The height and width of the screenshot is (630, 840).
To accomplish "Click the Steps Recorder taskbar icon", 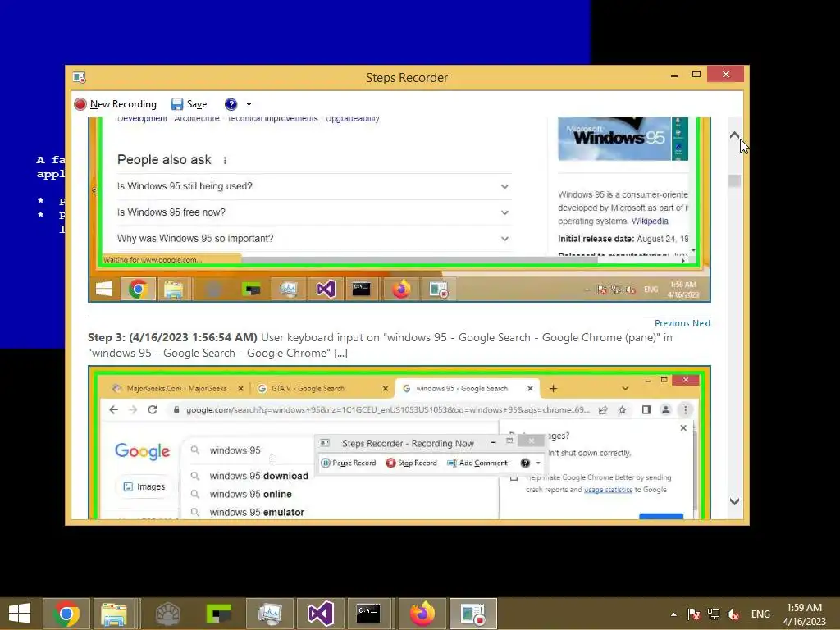I will [473, 614].
